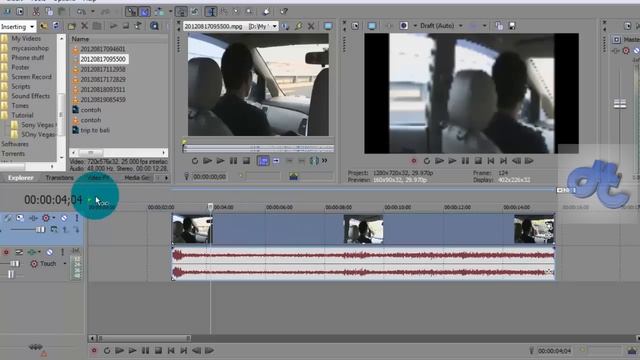This screenshot has height=360, width=640.
Task: Open Project Video Properties in preview window
Action: tap(355, 26)
